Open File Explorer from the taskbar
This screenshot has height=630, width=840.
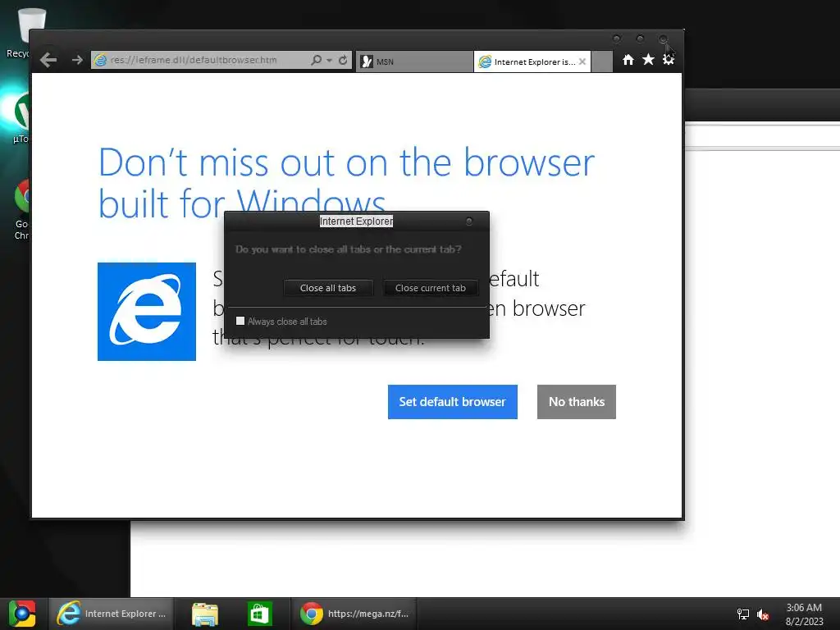pyautogui.click(x=205, y=614)
